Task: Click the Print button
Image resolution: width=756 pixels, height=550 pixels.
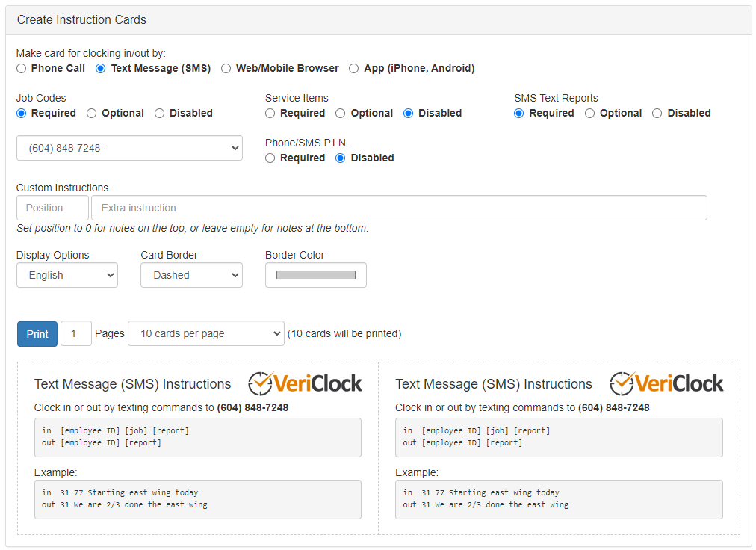Action: [37, 333]
